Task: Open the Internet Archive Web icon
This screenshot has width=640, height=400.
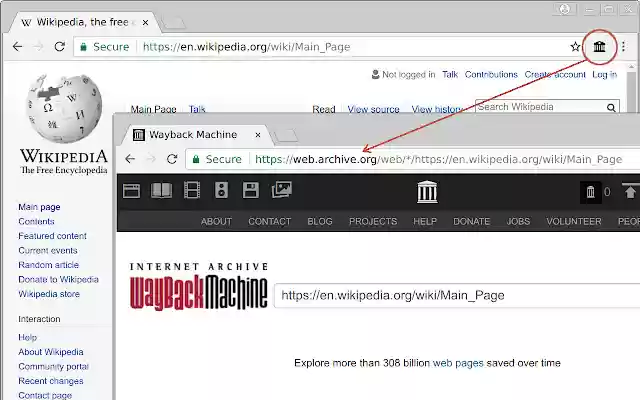Action: (131, 191)
